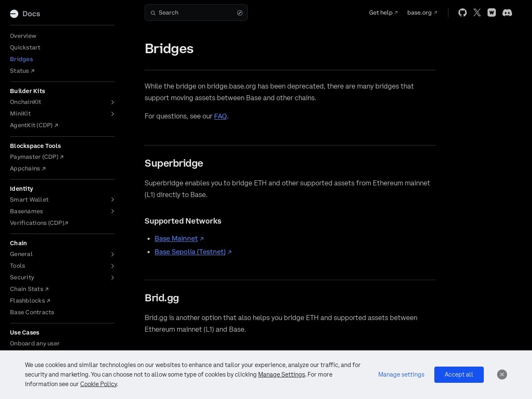The width and height of the screenshot is (532, 399).
Task: Open the Base Mainnet link
Action: pyautogui.click(x=176, y=239)
